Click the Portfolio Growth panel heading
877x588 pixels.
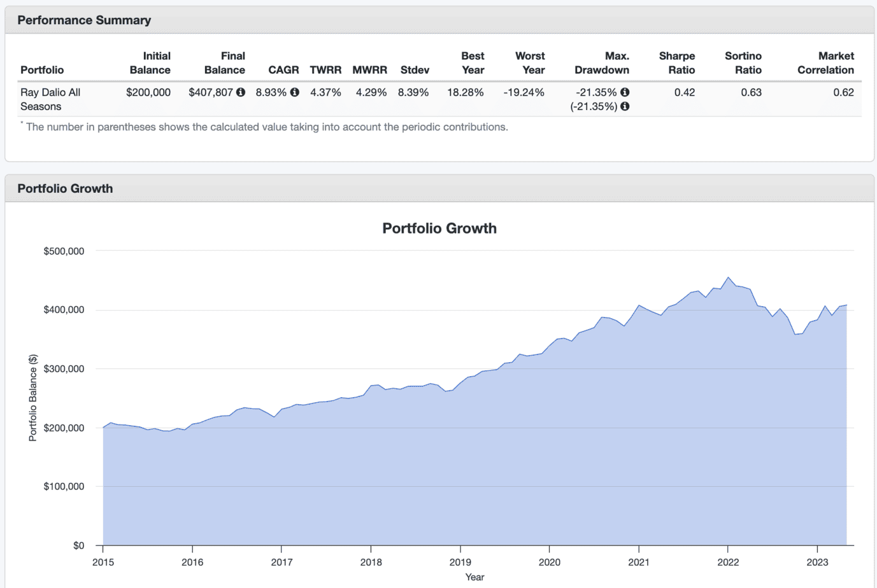pos(65,189)
